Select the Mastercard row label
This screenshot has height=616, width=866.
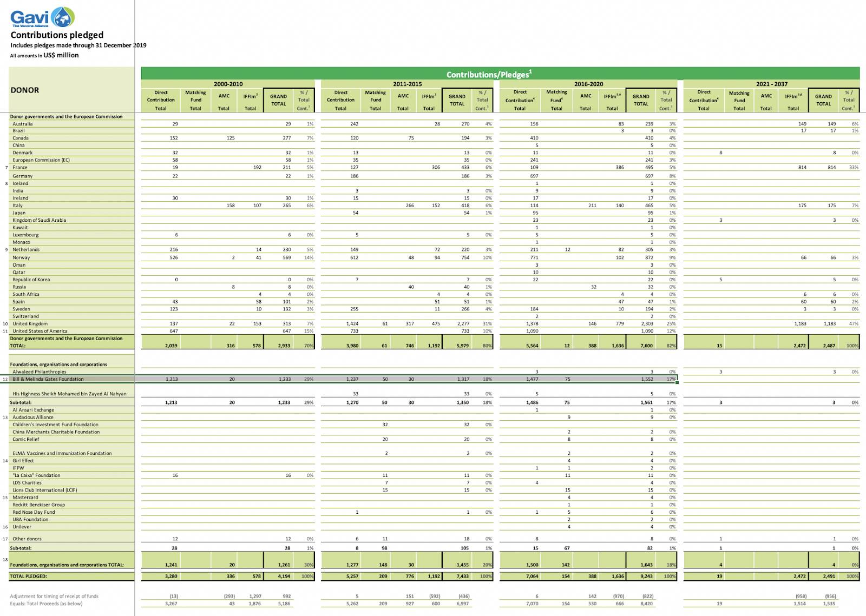pos(25,498)
